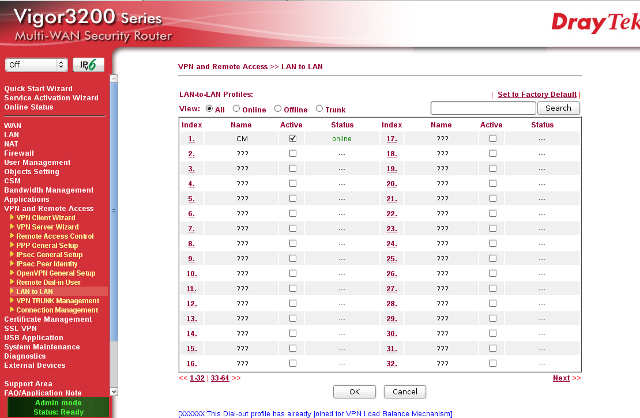
Task: Open profiles 33-64 page link
Action: tap(220, 378)
